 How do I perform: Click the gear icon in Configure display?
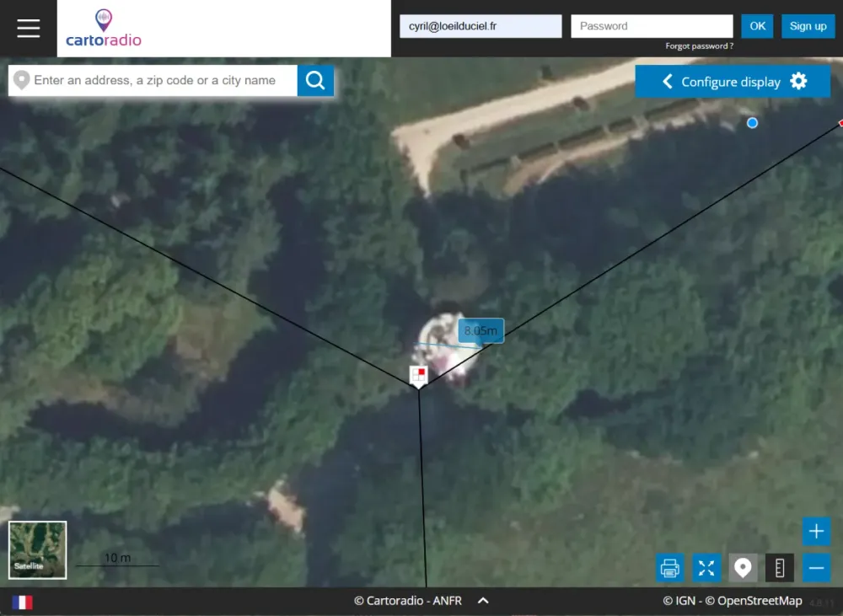pyautogui.click(x=798, y=81)
